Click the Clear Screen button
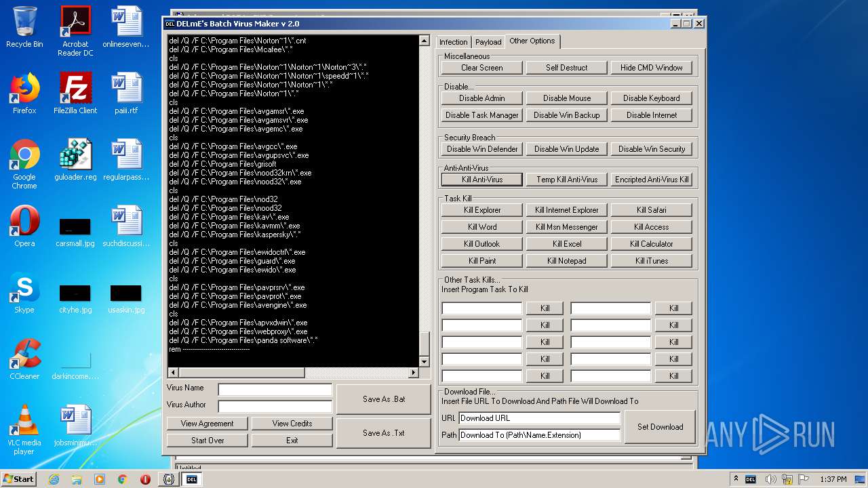The width and height of the screenshot is (868, 488). 482,68
